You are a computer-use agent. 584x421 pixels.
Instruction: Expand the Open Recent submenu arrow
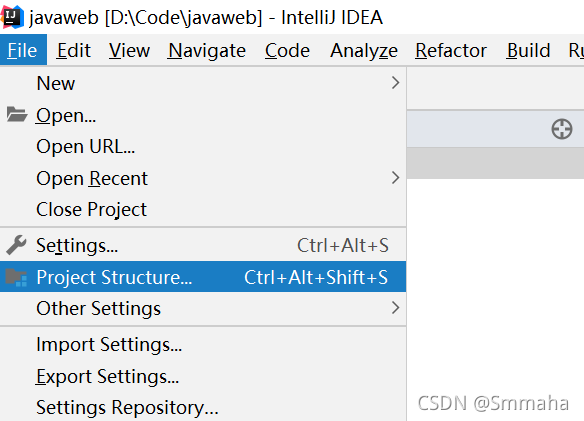(x=395, y=178)
